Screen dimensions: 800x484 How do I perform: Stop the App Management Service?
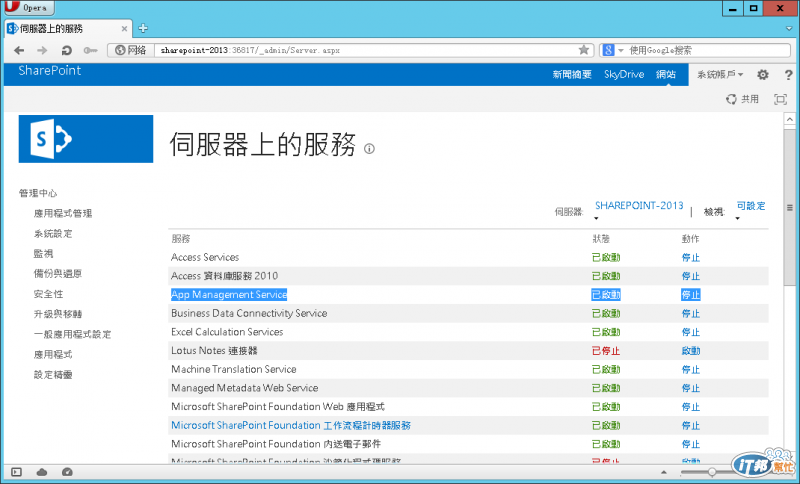point(691,295)
